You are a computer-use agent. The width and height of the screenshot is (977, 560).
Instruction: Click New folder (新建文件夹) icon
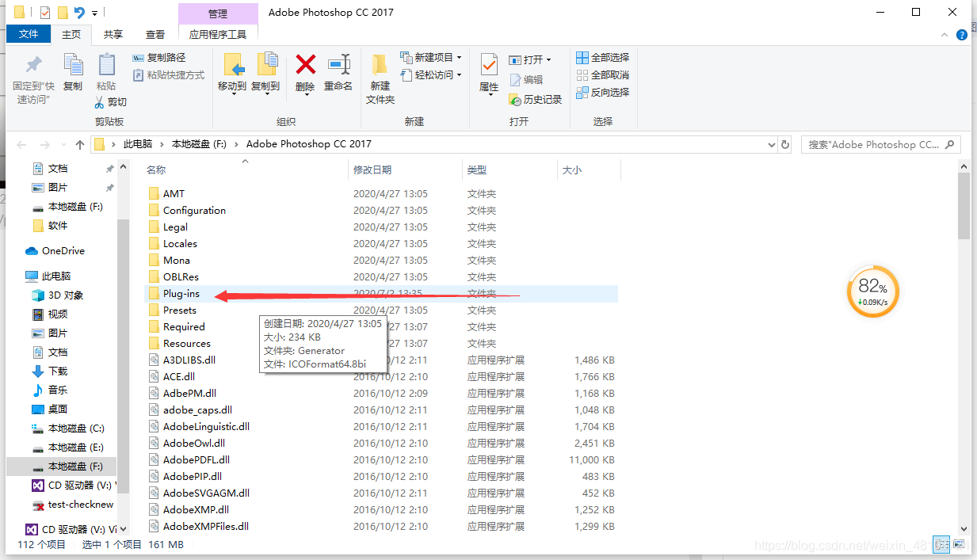coord(380,65)
